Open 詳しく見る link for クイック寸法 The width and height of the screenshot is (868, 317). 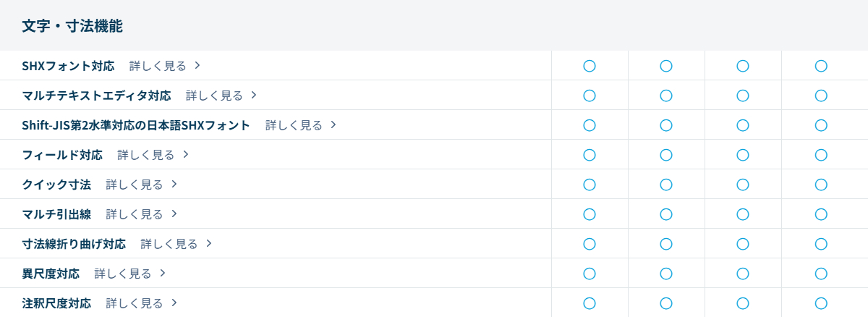click(x=134, y=185)
